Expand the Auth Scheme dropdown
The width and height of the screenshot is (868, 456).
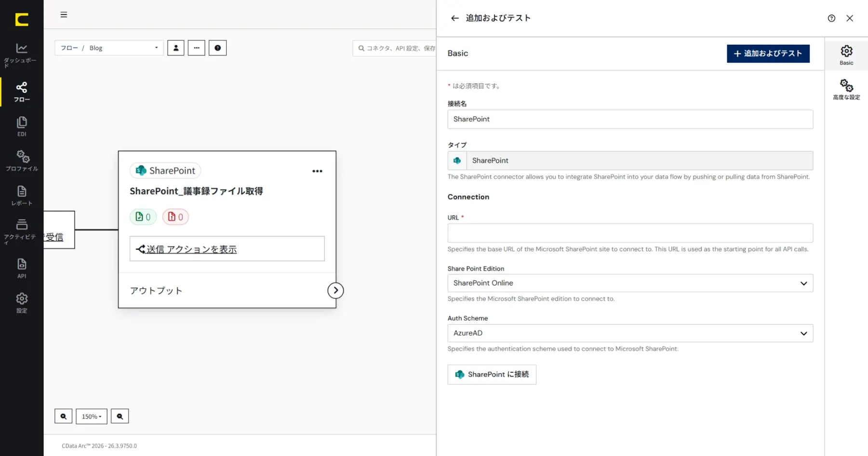[x=630, y=333]
